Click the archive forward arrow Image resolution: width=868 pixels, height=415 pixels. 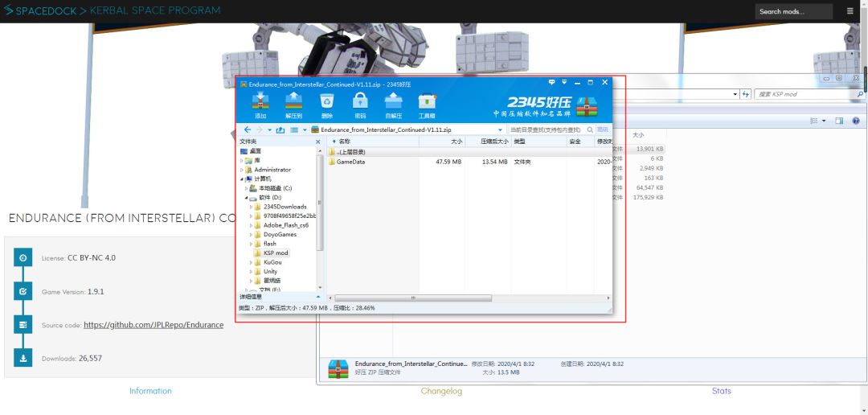tap(259, 129)
